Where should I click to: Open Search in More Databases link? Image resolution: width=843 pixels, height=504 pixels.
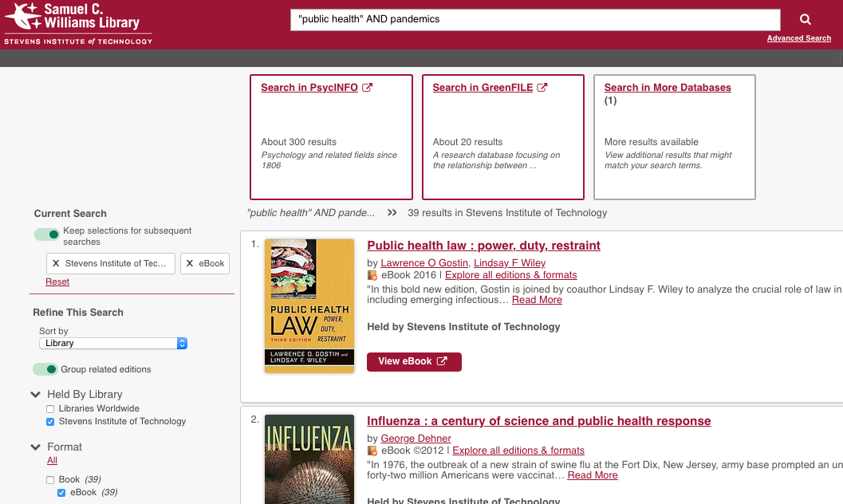pos(668,88)
